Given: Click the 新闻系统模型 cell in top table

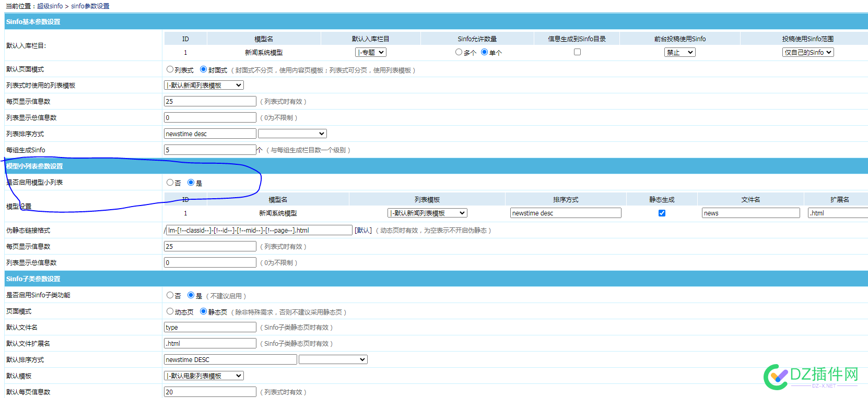Looking at the screenshot, I should [x=264, y=52].
